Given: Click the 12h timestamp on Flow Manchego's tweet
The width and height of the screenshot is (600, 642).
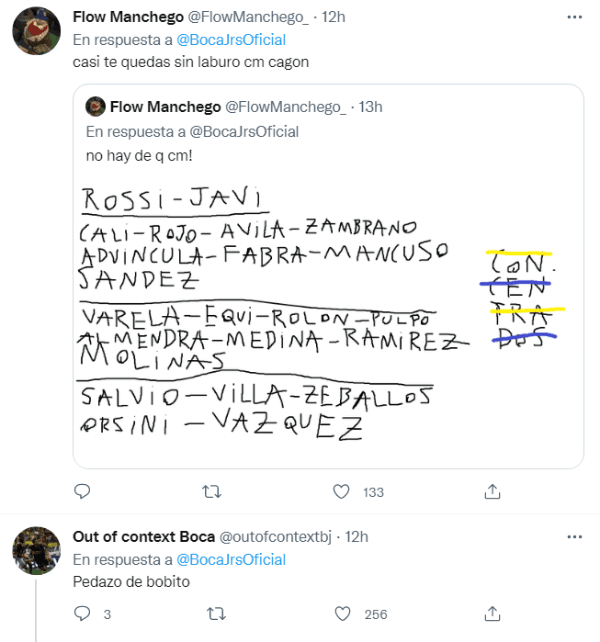Looking at the screenshot, I should [335, 18].
